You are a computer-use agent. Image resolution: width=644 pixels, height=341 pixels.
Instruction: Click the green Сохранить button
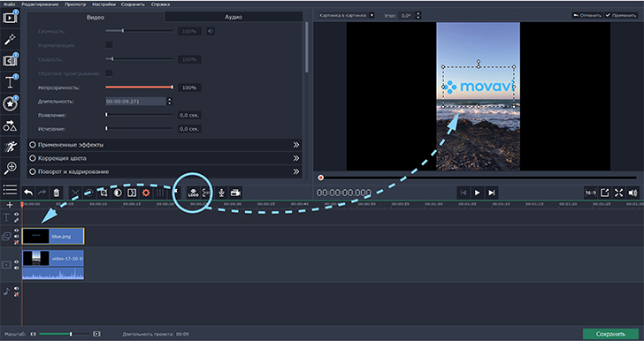(610, 334)
